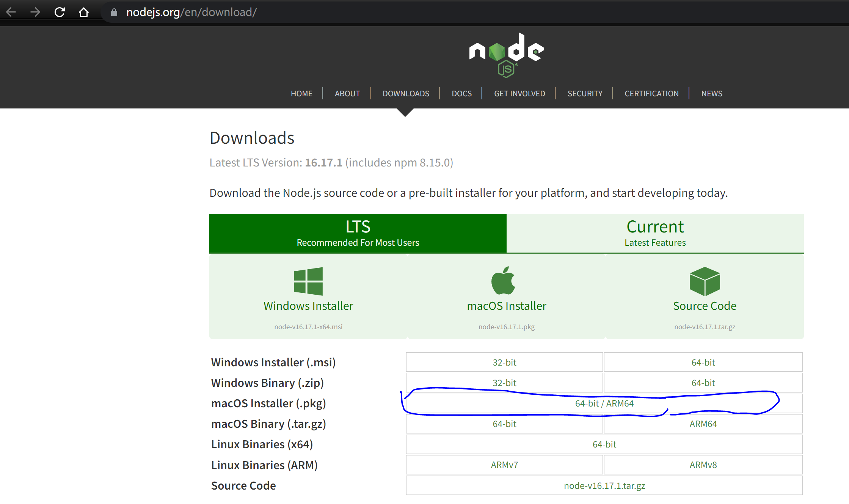Screen dimensions: 849x504
Task: Download macOS Binary ARM64
Action: [703, 424]
